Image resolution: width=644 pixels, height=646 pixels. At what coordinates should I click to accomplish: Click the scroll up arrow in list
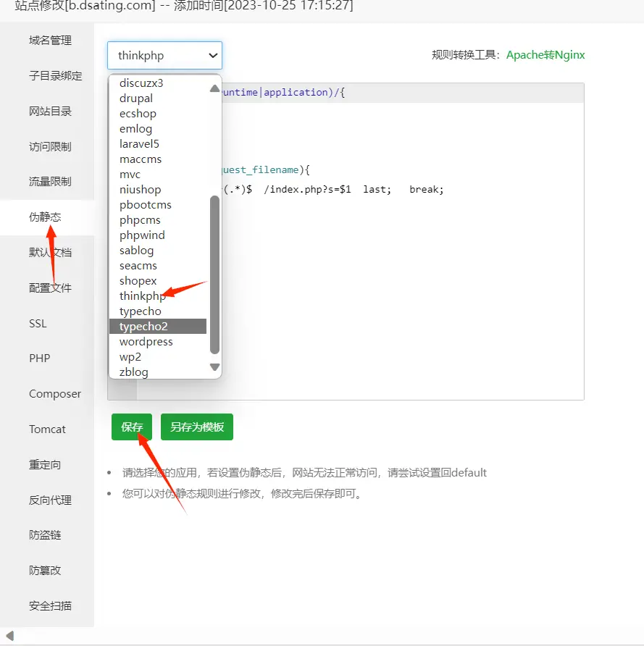pyautogui.click(x=214, y=88)
